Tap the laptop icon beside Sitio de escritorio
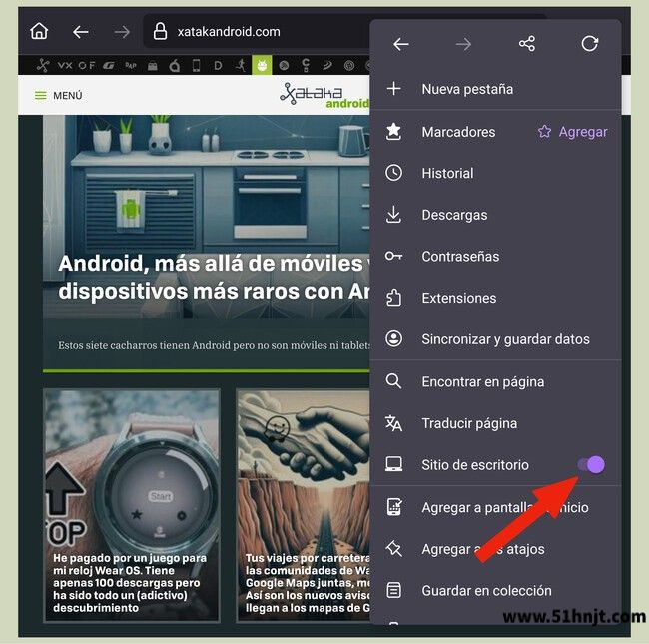The image size is (649, 644). point(393,464)
